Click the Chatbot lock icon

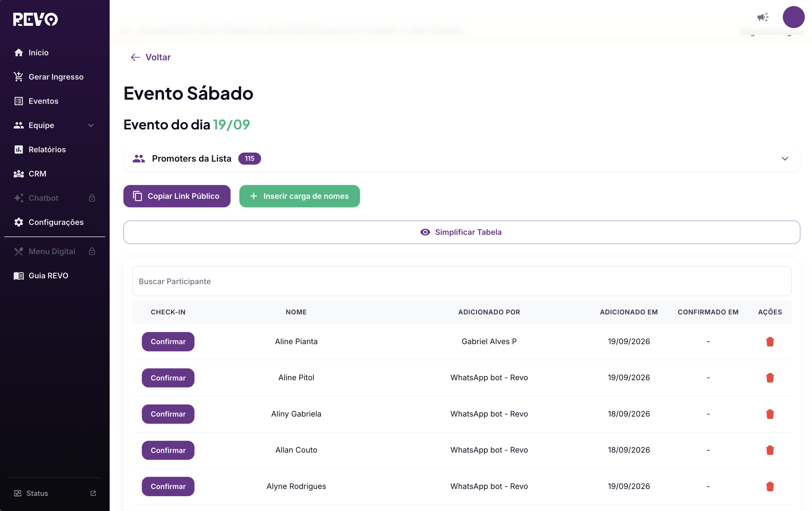click(92, 198)
